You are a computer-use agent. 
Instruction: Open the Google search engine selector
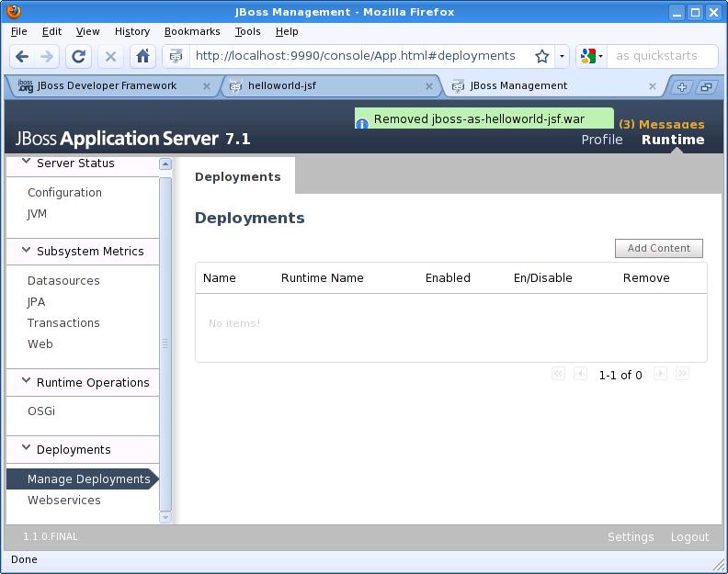(592, 57)
